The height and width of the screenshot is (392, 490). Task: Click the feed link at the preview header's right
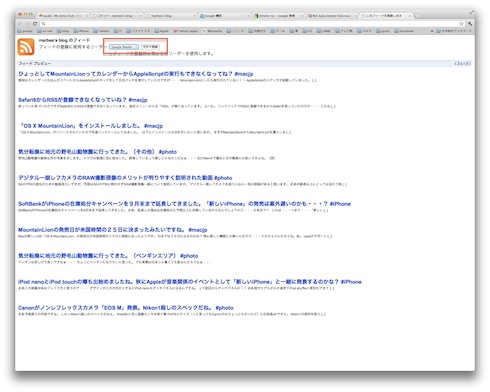pos(463,63)
